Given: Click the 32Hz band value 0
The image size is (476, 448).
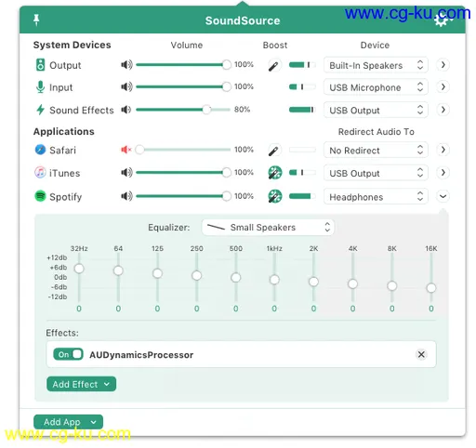Looking at the screenshot, I should pyautogui.click(x=79, y=309).
